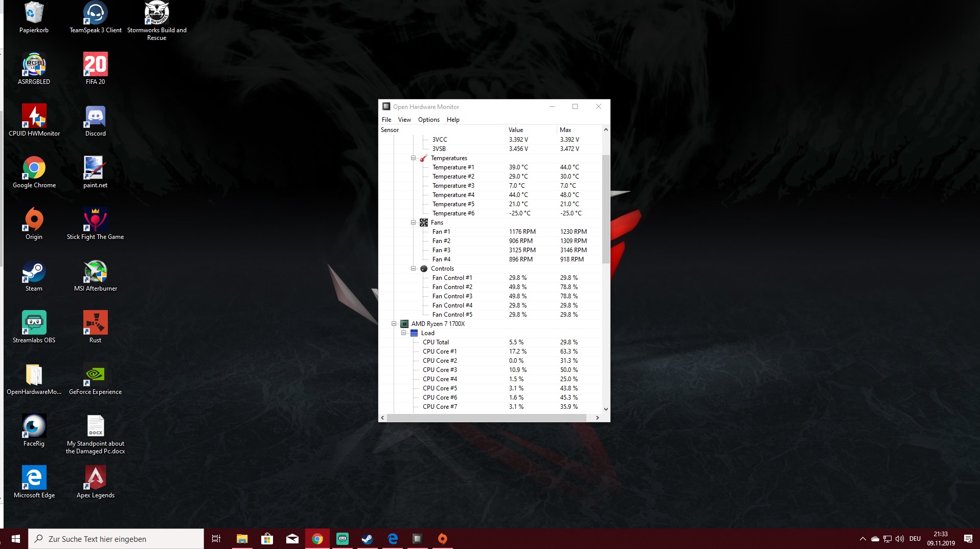Select the Temperature #6 row

click(490, 213)
